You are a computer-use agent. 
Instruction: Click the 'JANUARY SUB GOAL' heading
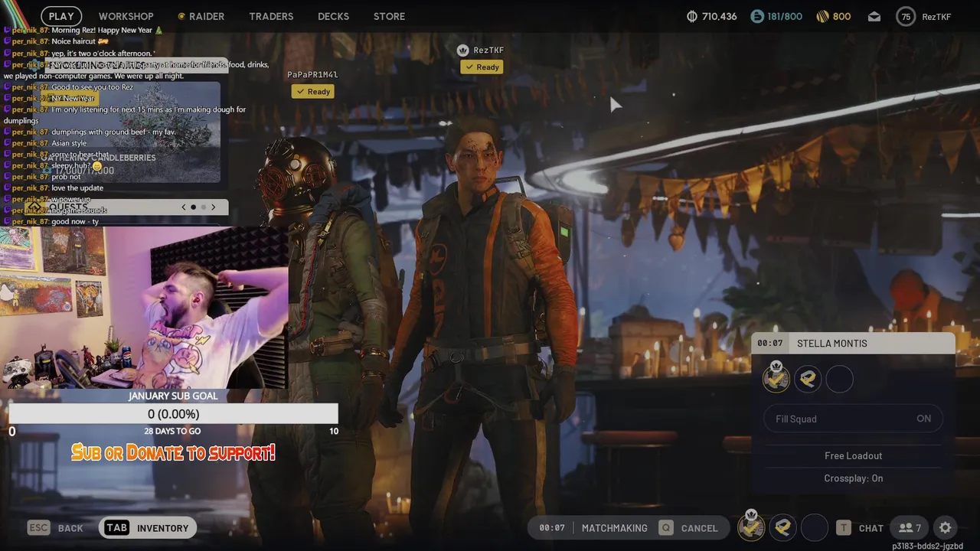pyautogui.click(x=173, y=396)
